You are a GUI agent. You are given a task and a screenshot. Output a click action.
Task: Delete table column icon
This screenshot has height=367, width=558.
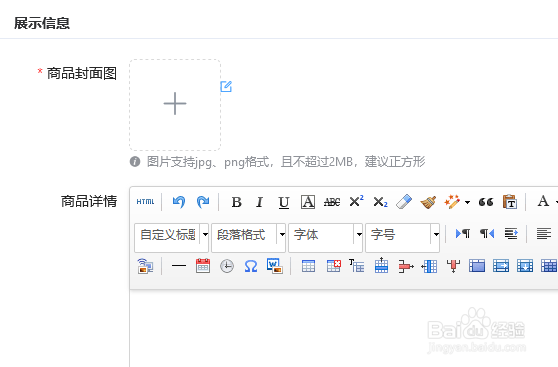click(453, 266)
